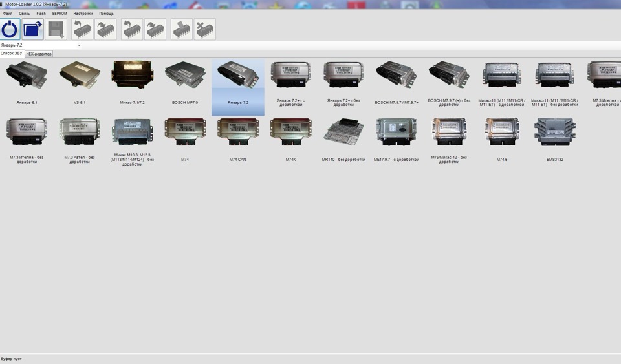Screen dimensions: 621x364
Task: Select the EMS3132 ECU
Action: point(554,140)
